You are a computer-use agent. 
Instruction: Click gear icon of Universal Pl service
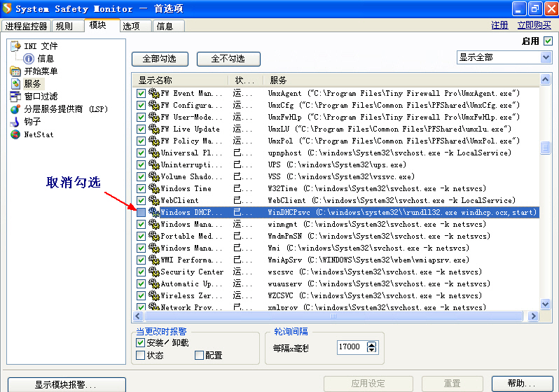tap(153, 153)
